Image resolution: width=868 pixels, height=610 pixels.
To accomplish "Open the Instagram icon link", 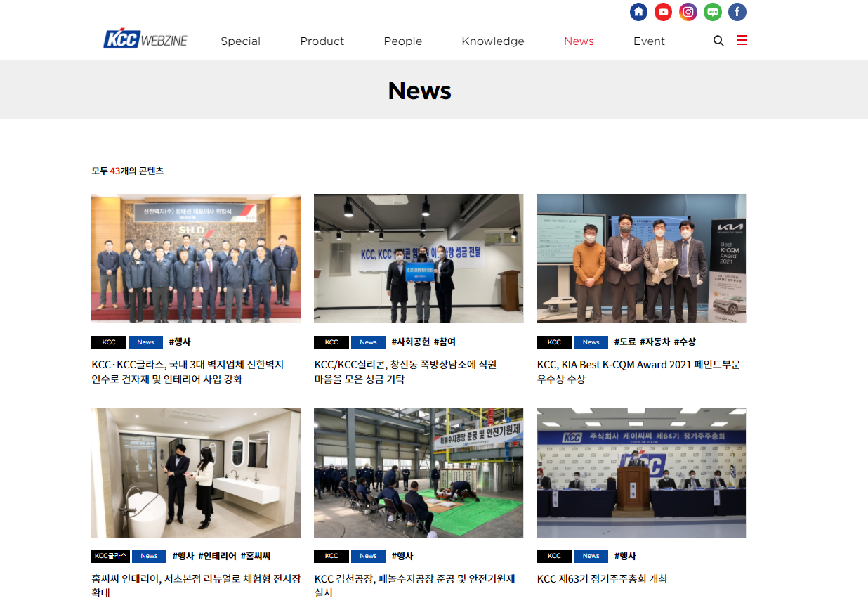I will tap(688, 12).
